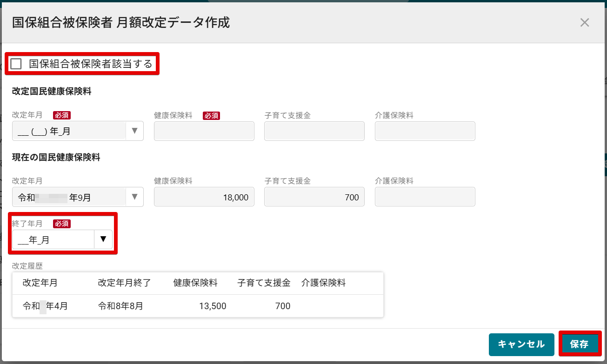This screenshot has width=607, height=364.
Task: Click 健康保険料 column header in 改定履歴 table
Action: point(195,283)
